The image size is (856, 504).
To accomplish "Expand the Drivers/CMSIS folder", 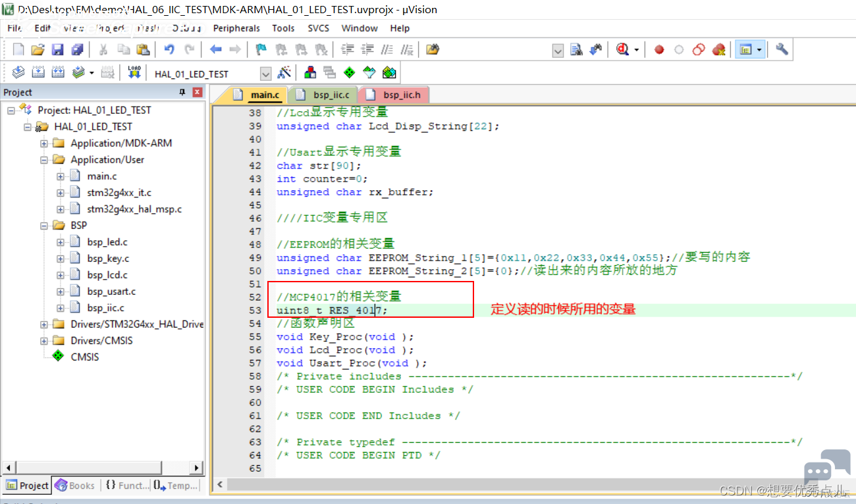I will click(x=43, y=341).
